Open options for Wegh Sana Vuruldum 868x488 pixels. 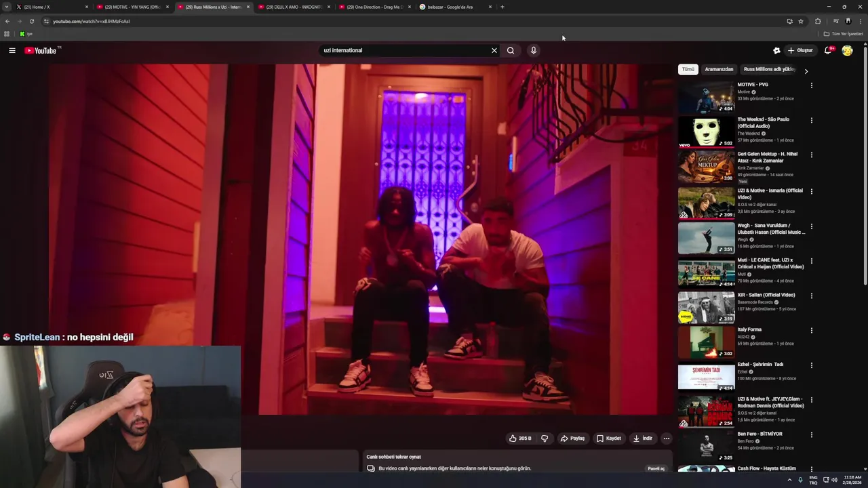click(x=811, y=226)
